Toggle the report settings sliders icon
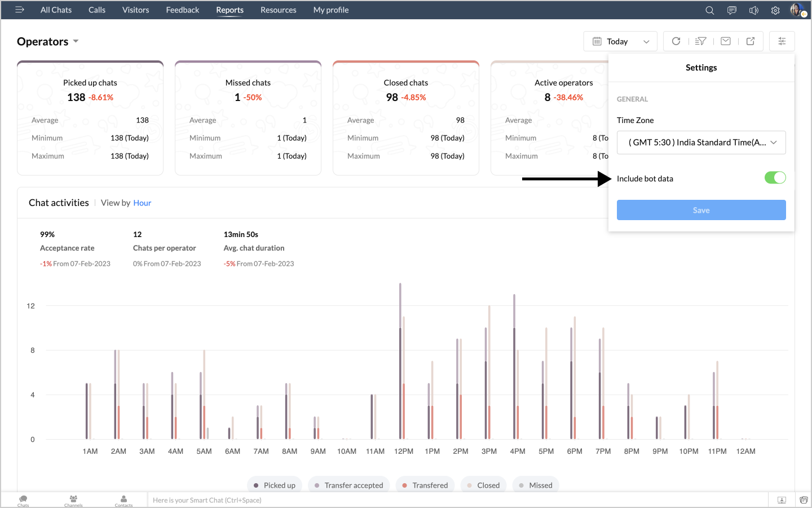Image resolution: width=812 pixels, height=508 pixels. [782, 41]
